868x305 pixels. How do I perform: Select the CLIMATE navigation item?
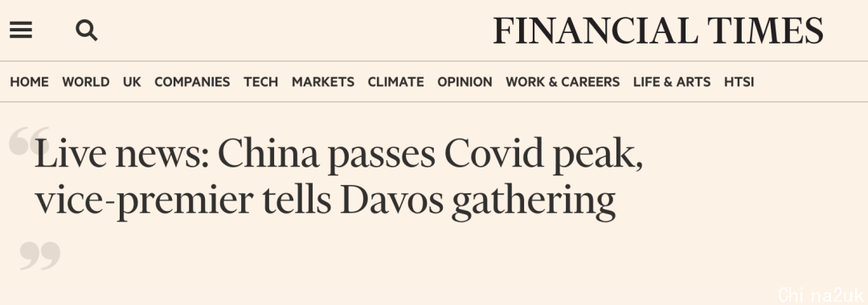tap(395, 82)
